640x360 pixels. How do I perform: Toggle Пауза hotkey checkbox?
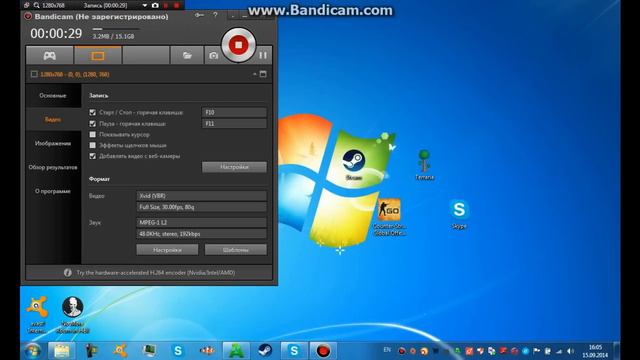tap(93, 124)
